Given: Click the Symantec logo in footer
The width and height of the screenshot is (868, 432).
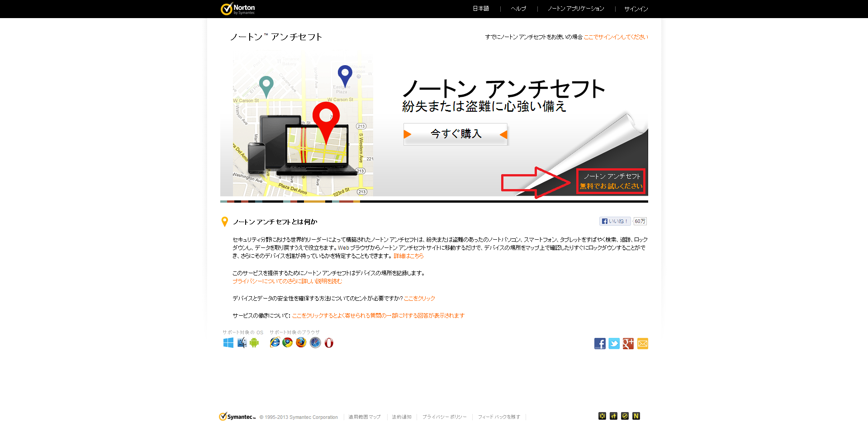Looking at the screenshot, I should point(237,417).
